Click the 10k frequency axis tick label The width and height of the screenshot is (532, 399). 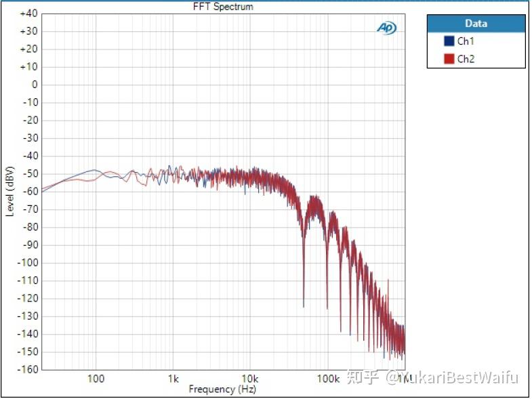coord(250,379)
